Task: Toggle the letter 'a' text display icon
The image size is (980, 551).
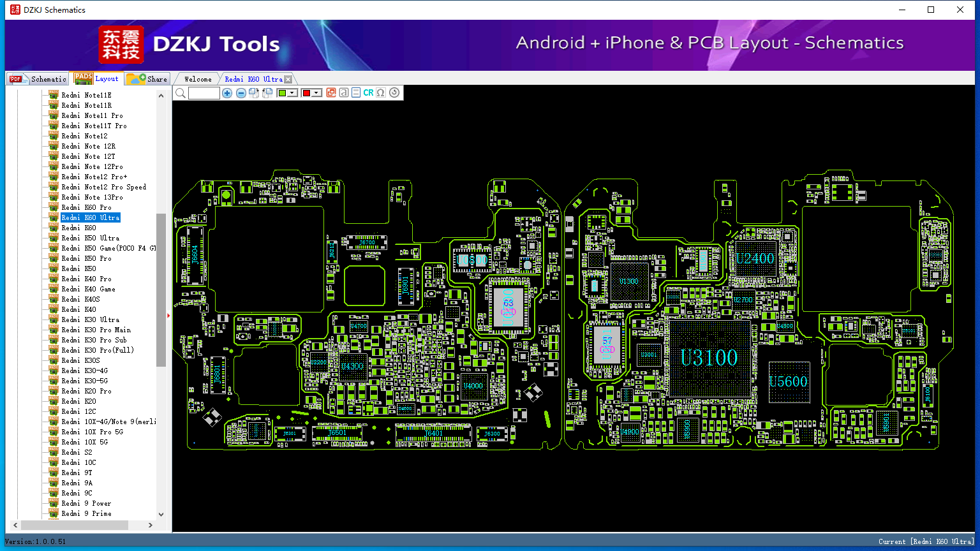Action: point(343,93)
